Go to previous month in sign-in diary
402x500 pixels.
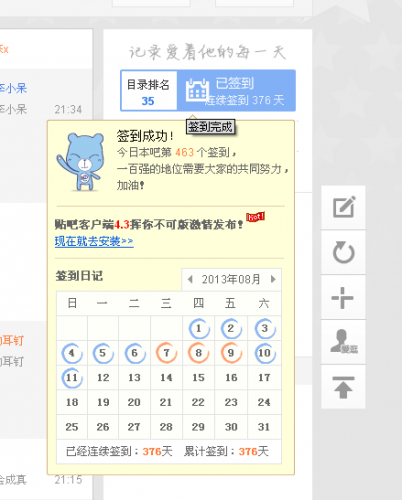190,279
